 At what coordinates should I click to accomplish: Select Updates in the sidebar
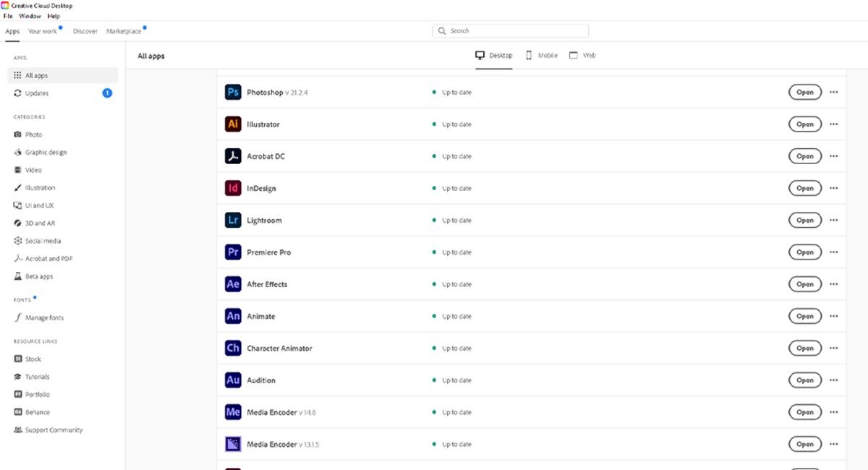point(36,93)
